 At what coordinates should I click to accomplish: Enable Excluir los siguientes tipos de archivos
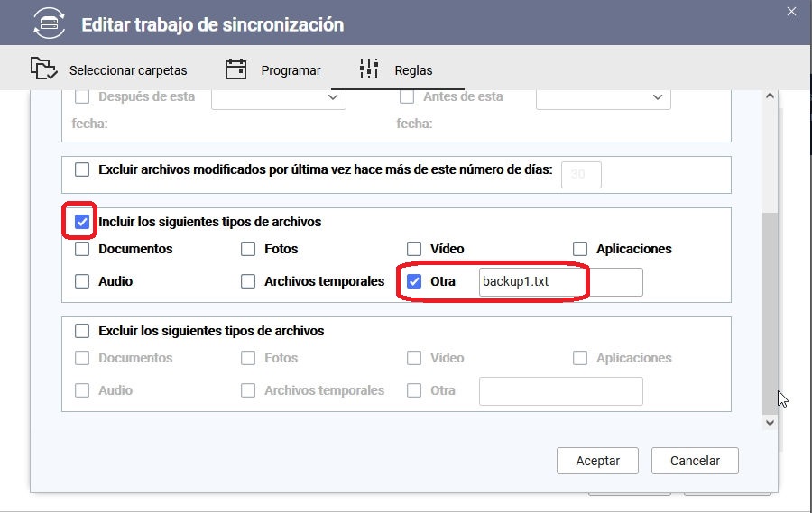pyautogui.click(x=83, y=331)
